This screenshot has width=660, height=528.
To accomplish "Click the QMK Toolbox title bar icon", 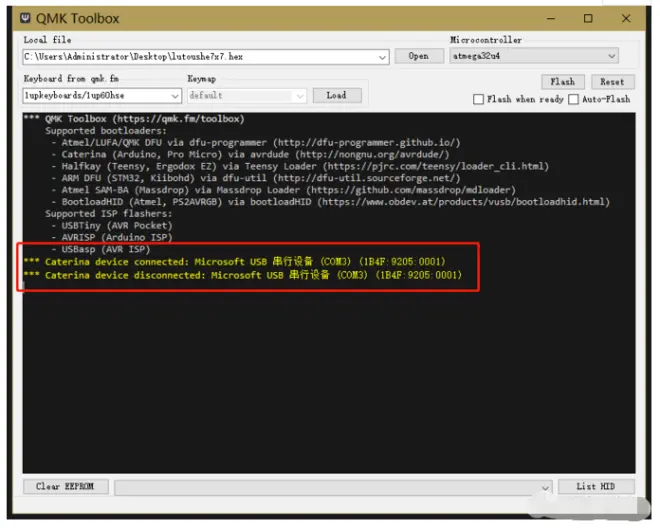I will 25,18.
